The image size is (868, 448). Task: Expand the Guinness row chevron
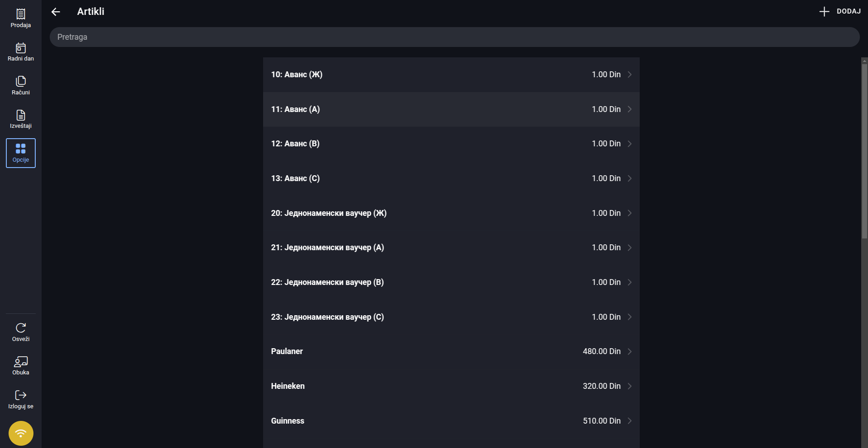[629, 421]
